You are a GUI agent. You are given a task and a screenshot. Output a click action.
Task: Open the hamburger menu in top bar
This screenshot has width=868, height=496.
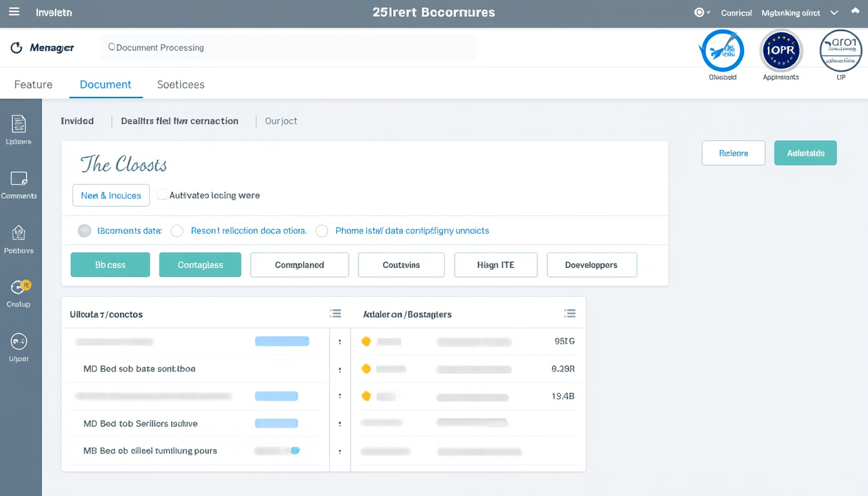coord(14,12)
